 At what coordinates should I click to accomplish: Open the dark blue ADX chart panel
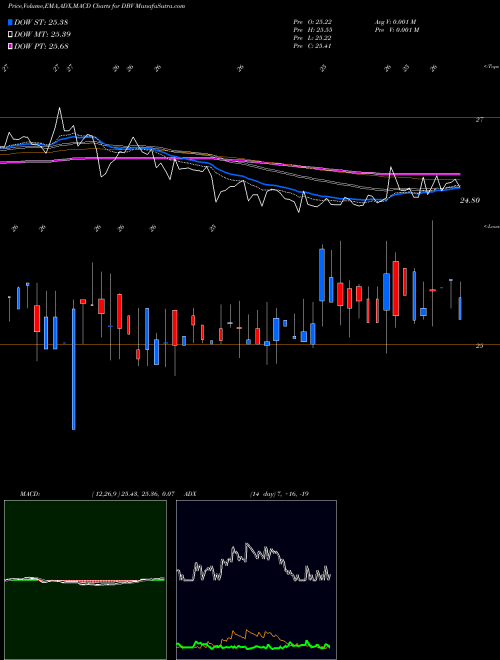256,580
